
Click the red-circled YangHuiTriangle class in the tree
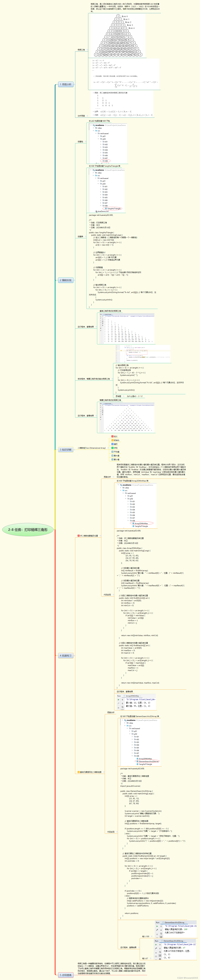coord(112,208)
